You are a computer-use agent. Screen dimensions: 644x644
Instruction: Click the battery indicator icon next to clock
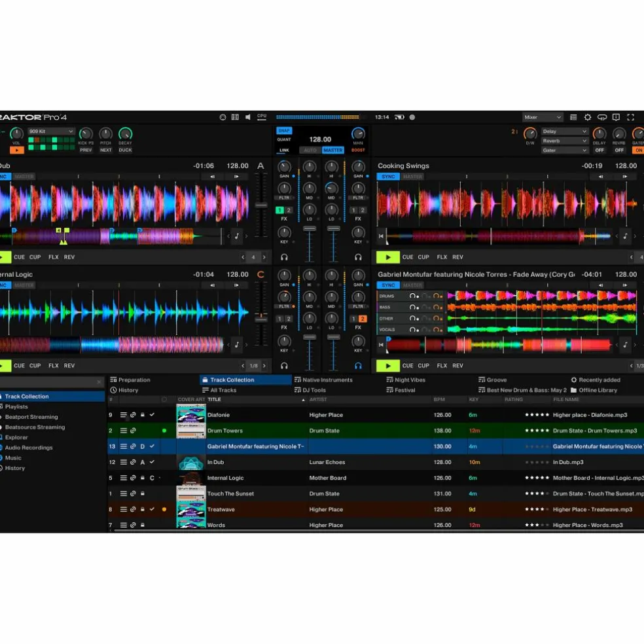pyautogui.click(x=399, y=117)
